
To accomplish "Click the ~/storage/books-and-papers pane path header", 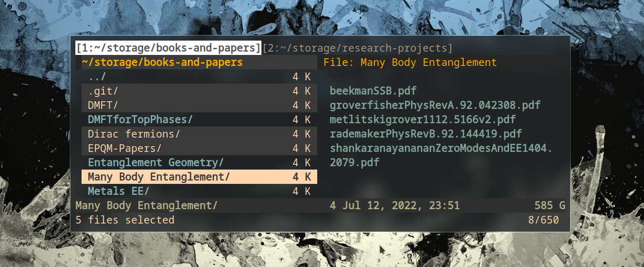I will tap(162, 63).
